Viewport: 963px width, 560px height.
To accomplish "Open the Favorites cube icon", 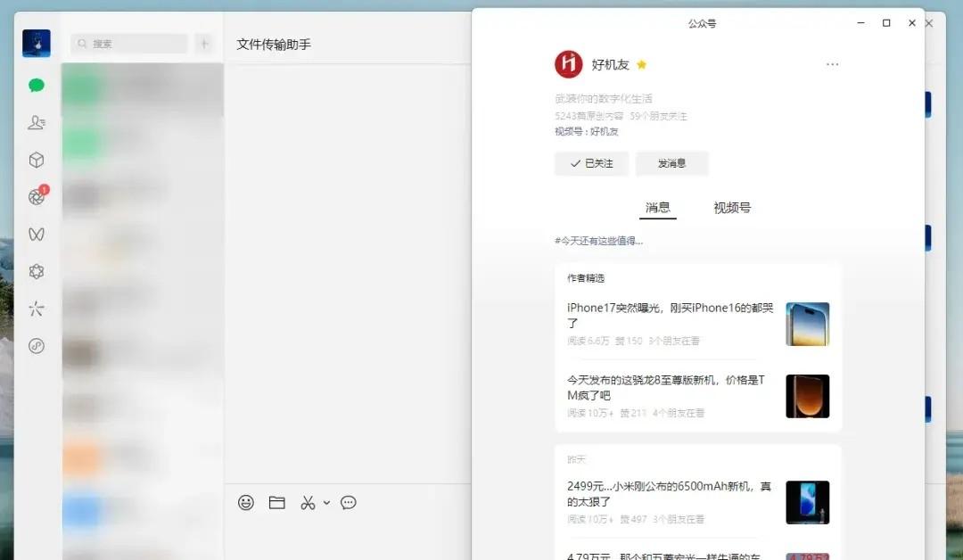I will coord(37,161).
